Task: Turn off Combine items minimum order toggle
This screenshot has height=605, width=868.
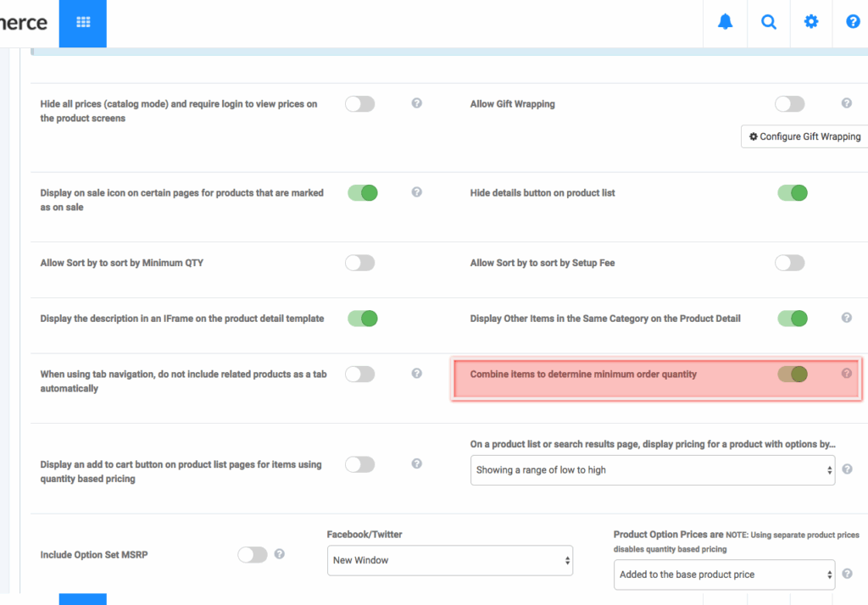Action: (x=792, y=374)
